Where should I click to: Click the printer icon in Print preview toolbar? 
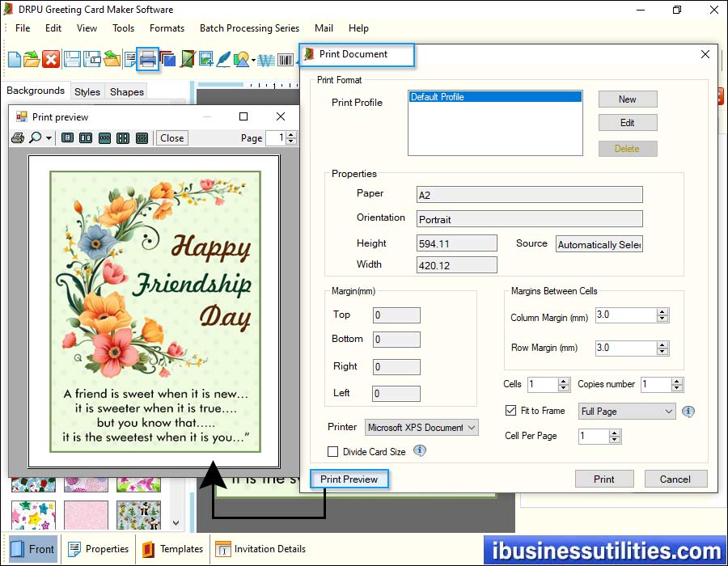coord(17,137)
